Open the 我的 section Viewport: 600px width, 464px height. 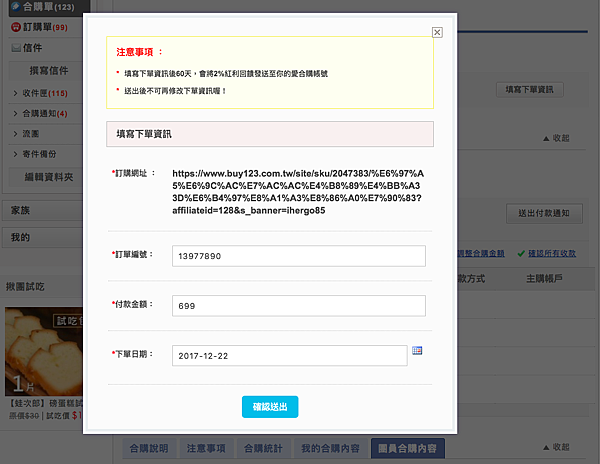(x=42, y=238)
